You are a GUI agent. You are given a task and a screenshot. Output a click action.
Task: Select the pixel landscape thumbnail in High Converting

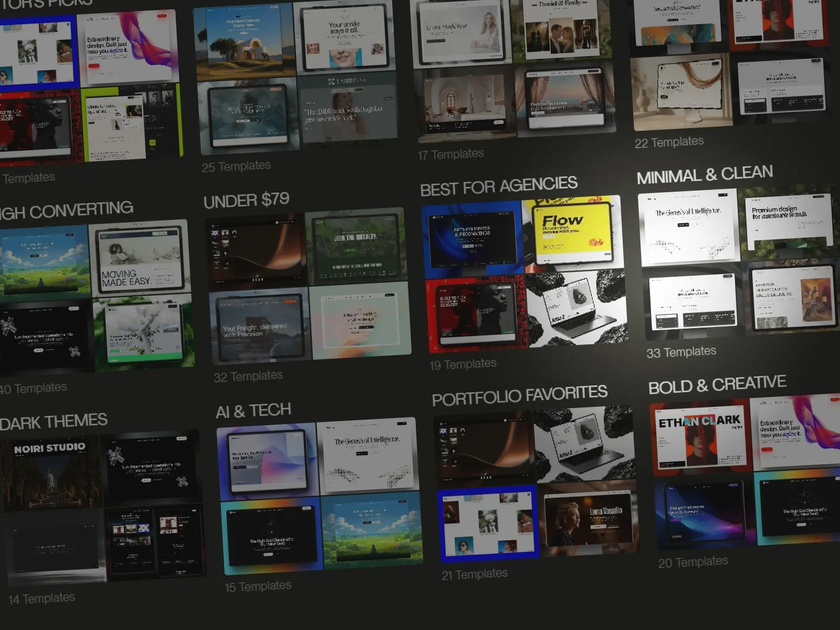pyautogui.click(x=45, y=264)
